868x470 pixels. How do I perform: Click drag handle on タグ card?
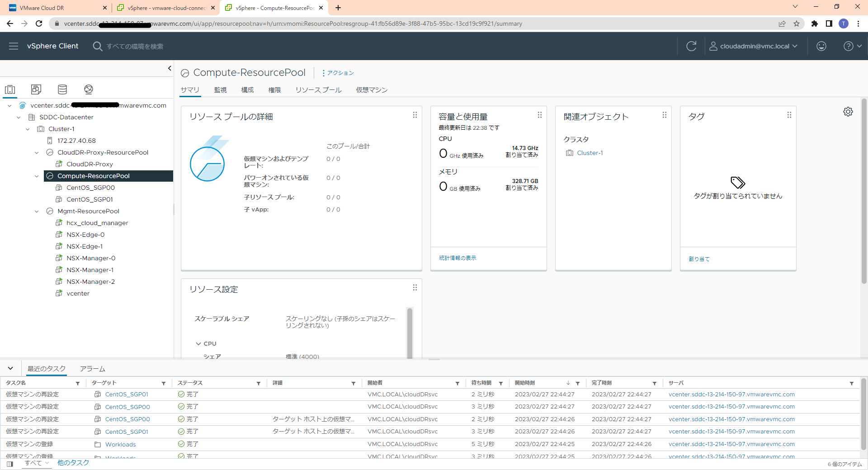(789, 115)
